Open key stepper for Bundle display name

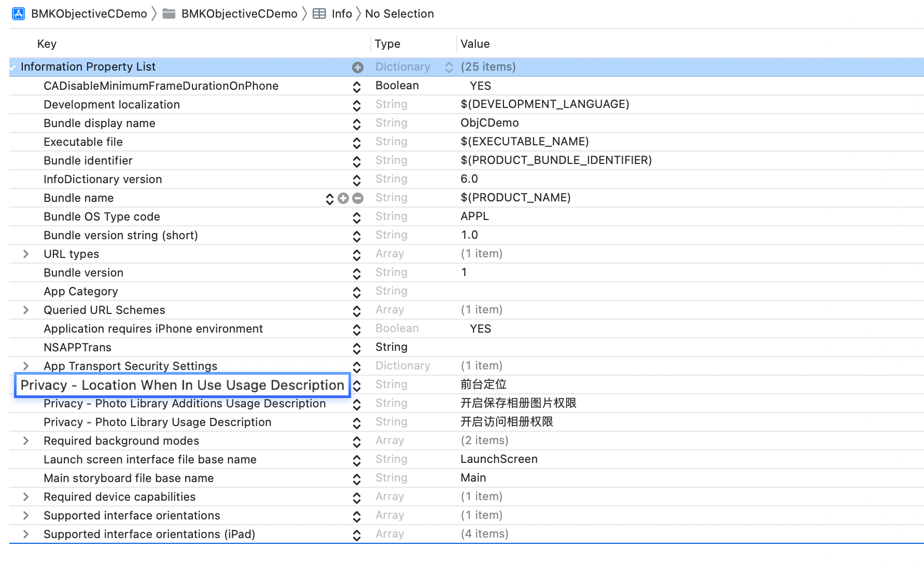(x=357, y=124)
